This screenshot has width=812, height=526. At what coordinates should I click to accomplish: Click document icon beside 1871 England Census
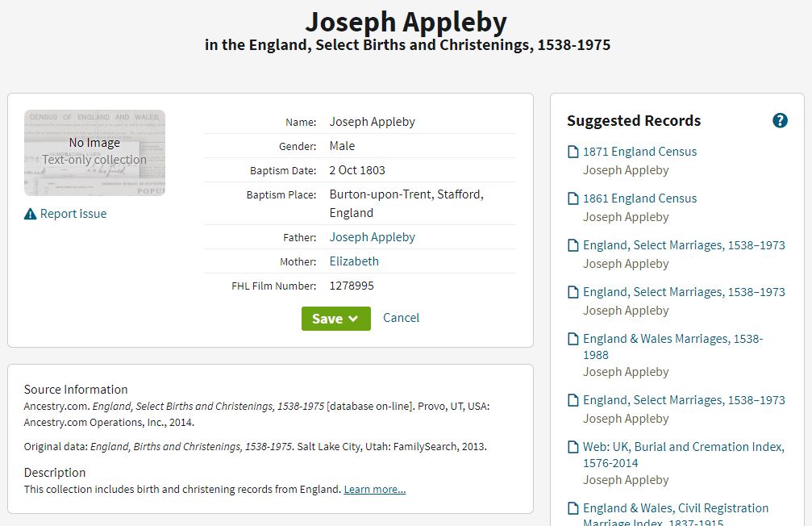point(573,152)
